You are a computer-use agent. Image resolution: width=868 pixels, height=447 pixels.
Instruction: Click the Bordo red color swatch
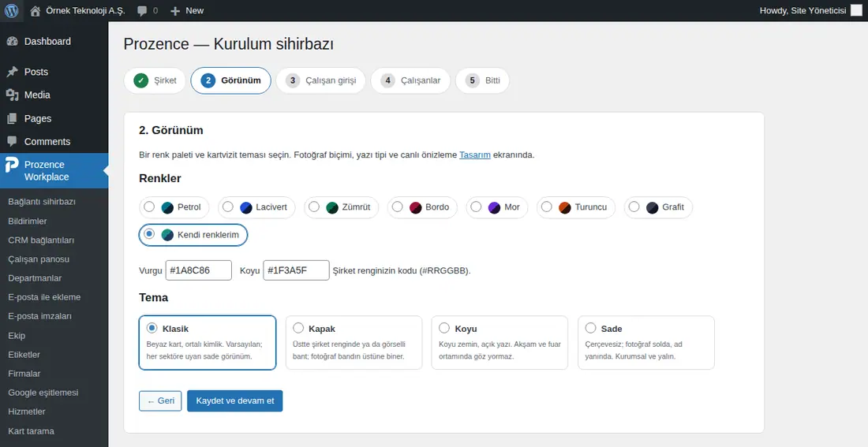point(415,207)
